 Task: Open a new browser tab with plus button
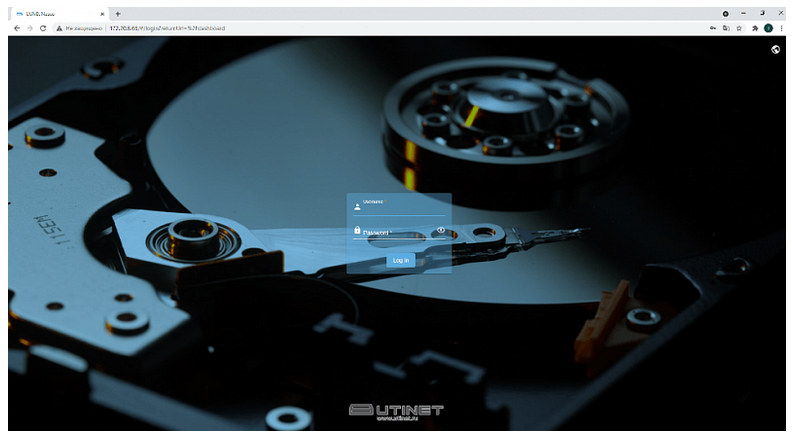click(x=118, y=14)
